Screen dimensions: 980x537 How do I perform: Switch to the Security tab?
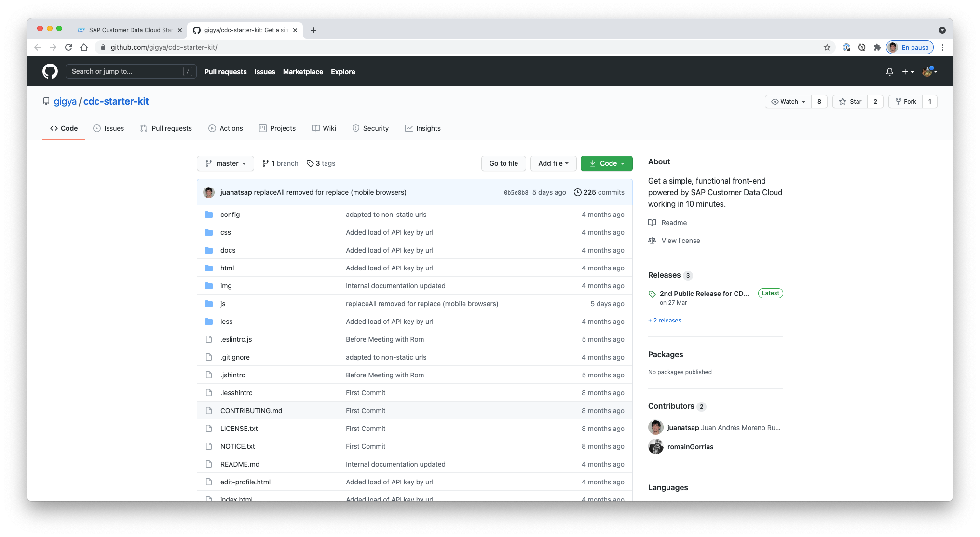(370, 128)
